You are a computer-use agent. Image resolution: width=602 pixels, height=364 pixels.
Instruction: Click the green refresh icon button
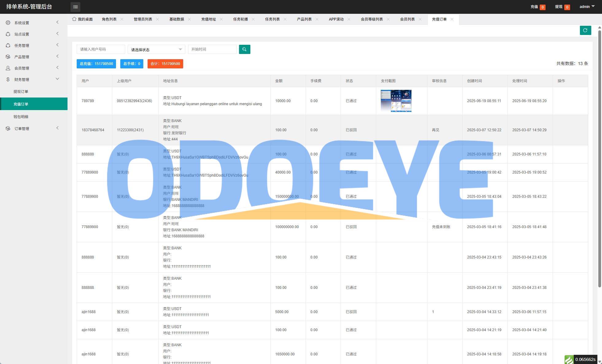point(585,30)
